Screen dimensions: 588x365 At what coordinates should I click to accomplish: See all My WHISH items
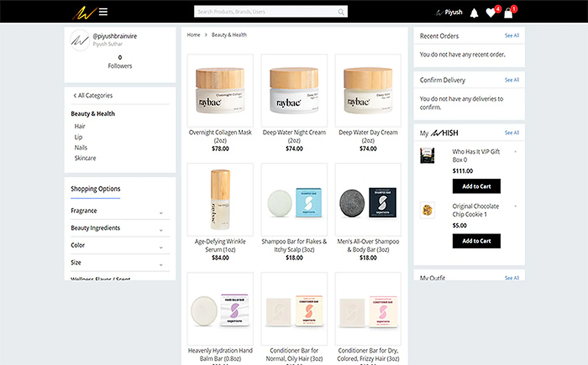[x=512, y=133]
